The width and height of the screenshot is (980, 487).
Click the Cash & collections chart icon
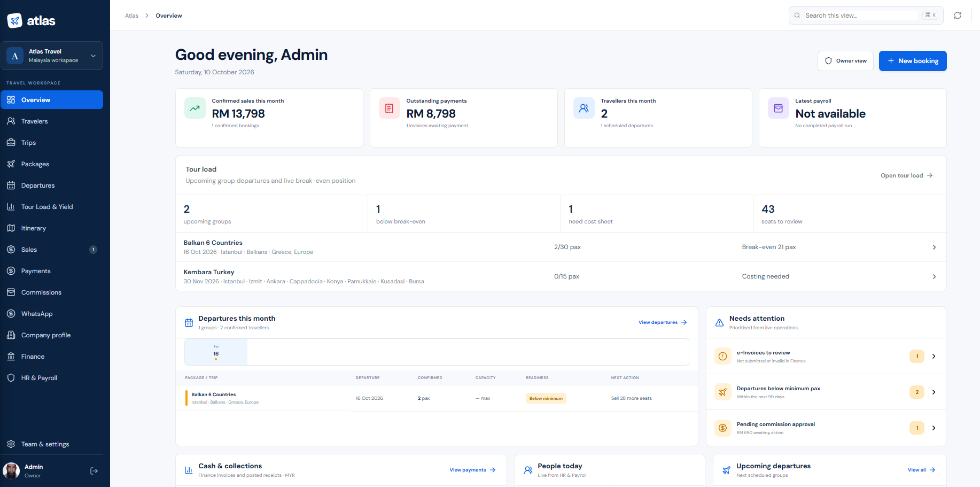tap(189, 470)
